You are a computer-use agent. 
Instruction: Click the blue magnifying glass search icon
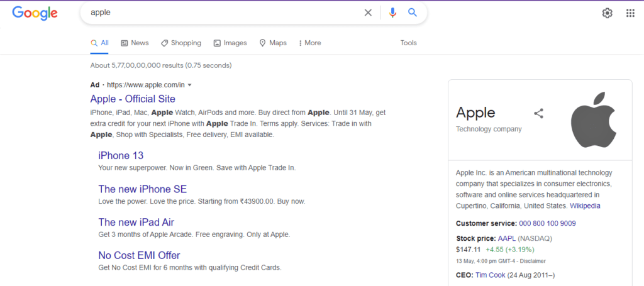413,13
